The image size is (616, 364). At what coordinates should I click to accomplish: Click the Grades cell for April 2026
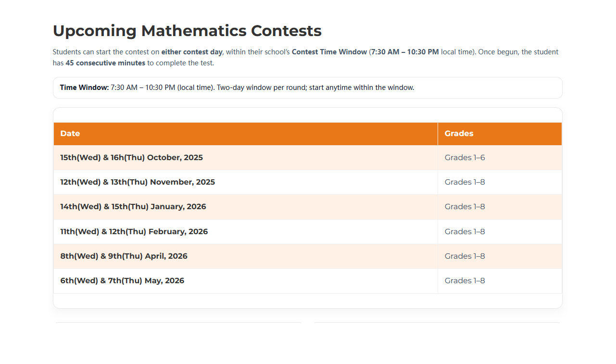(x=465, y=256)
